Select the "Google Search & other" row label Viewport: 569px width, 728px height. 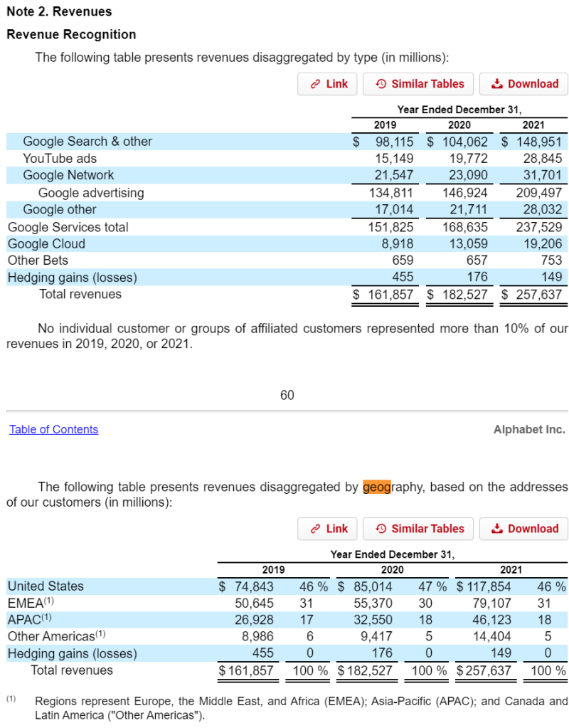(x=87, y=142)
